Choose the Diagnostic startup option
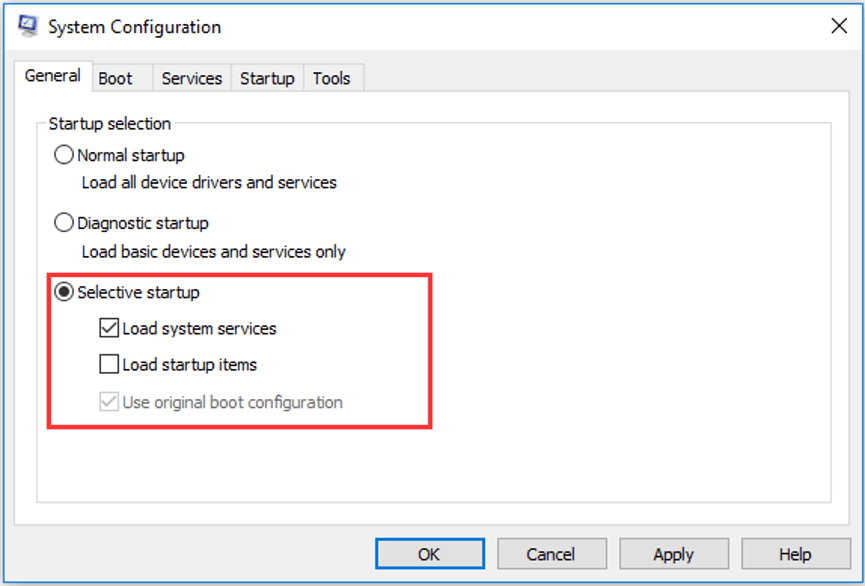Viewport: 865px width, 586px height. pyautogui.click(x=63, y=223)
